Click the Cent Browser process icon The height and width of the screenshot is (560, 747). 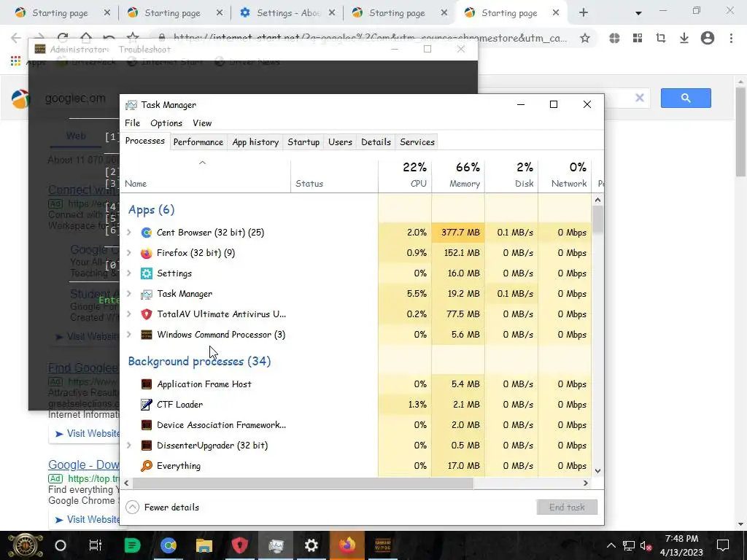146,233
